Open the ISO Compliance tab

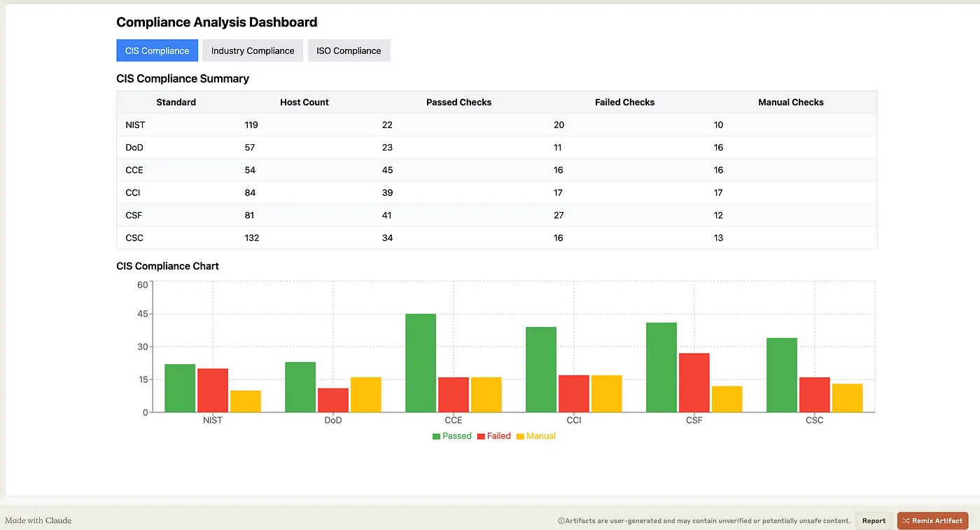(349, 50)
